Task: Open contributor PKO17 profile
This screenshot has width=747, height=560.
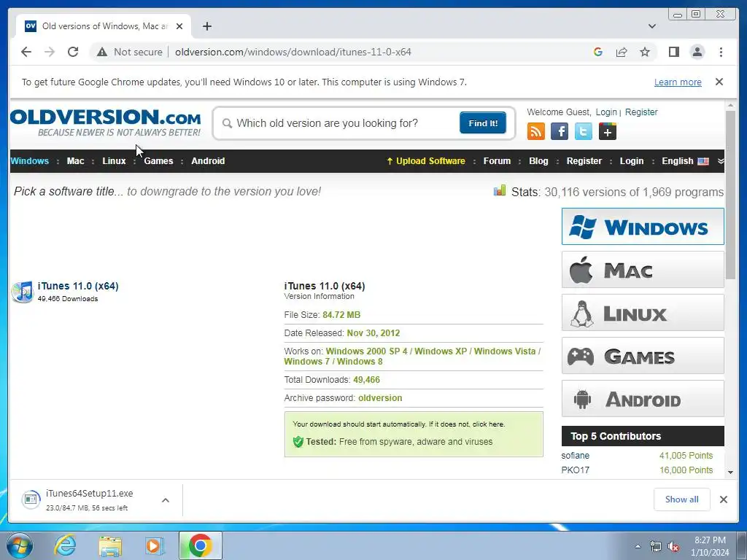Action: (575, 470)
